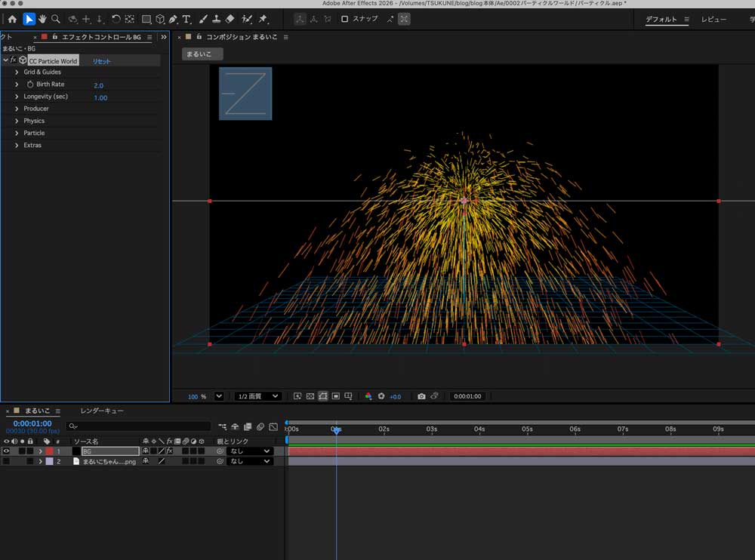Open the 1/2 画質 resolution dropdown
755x560 pixels.
click(257, 395)
